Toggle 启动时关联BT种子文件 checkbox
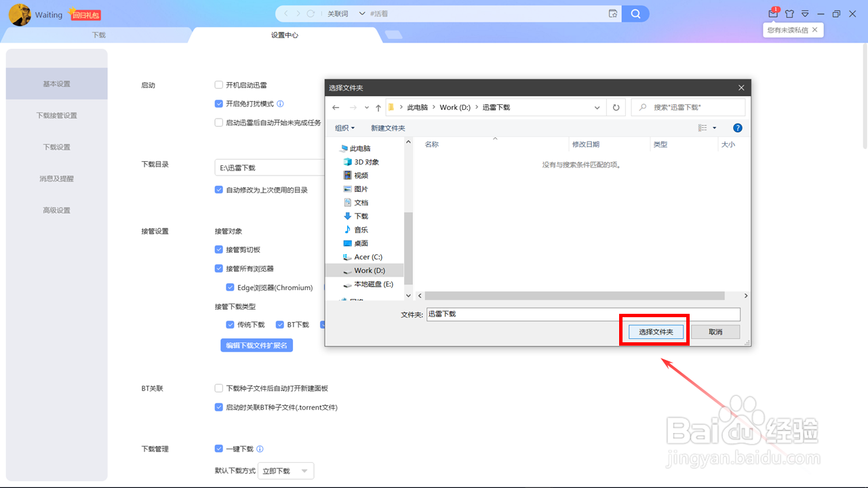This screenshot has height=488, width=868. pos(219,407)
